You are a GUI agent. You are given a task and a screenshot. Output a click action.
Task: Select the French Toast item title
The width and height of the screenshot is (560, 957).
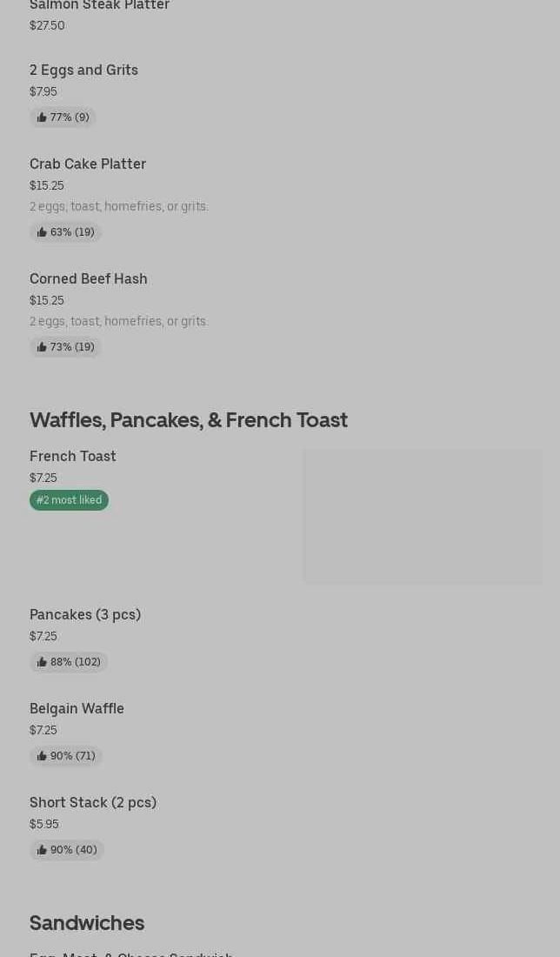click(73, 456)
